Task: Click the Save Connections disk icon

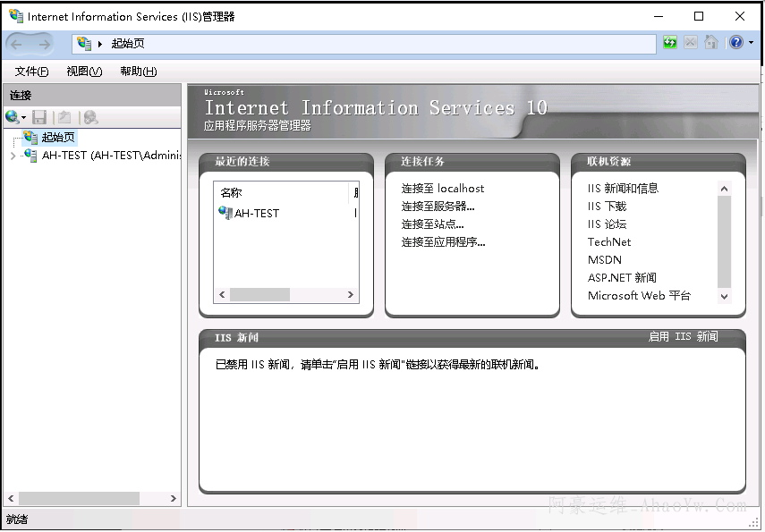Action: [x=39, y=117]
